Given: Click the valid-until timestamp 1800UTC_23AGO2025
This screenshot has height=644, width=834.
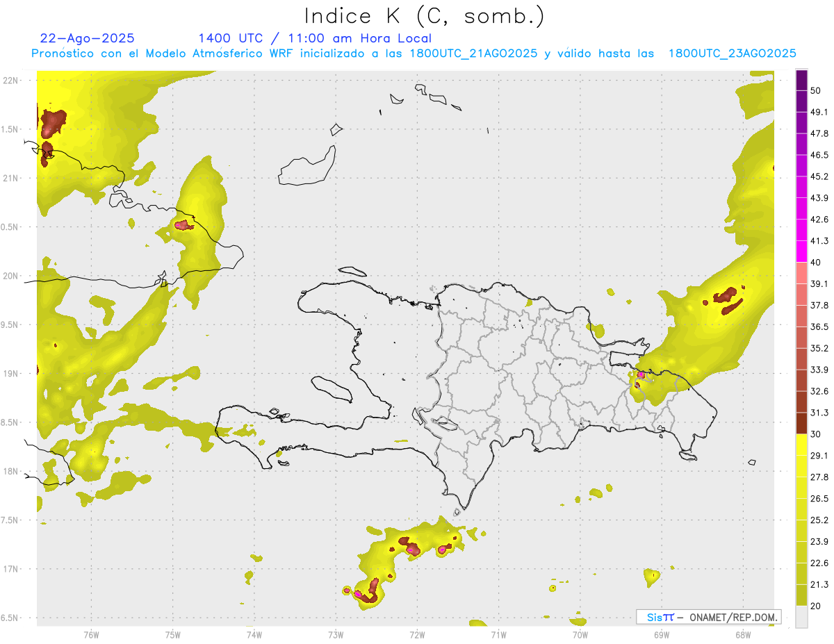Looking at the screenshot, I should pyautogui.click(x=732, y=53).
